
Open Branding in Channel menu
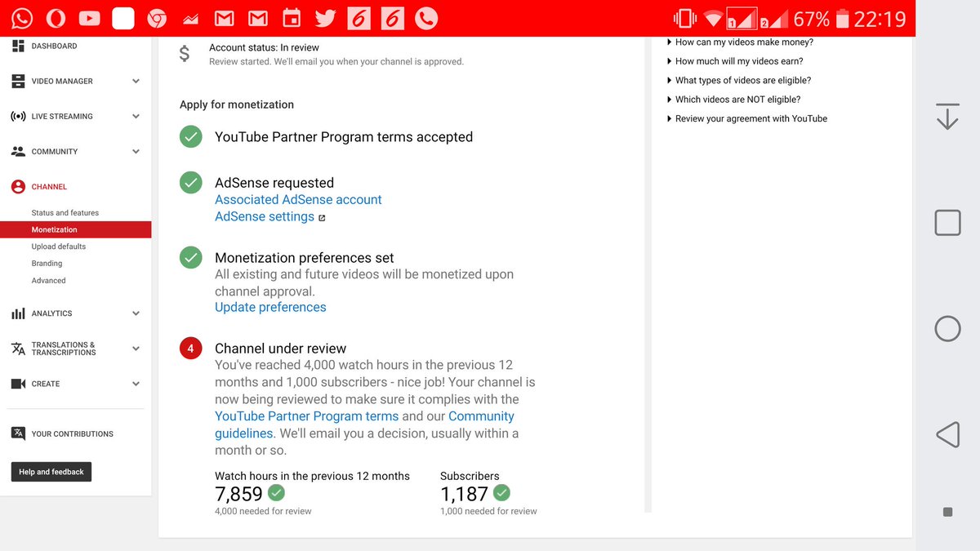[47, 264]
